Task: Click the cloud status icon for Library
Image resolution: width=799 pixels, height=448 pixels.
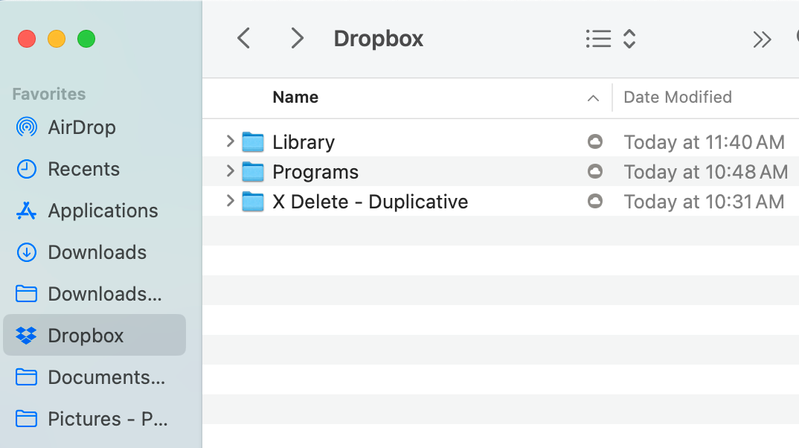Action: coord(595,141)
